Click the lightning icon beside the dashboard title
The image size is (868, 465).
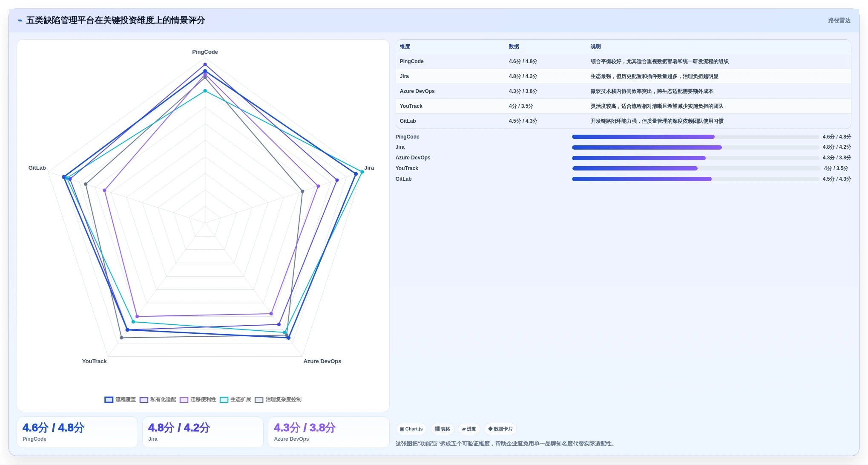pyautogui.click(x=20, y=20)
